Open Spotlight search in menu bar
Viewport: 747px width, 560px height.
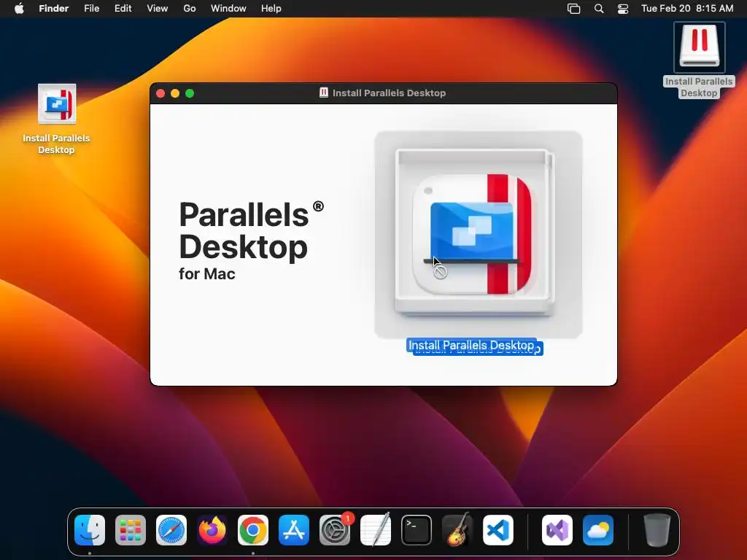599,9
